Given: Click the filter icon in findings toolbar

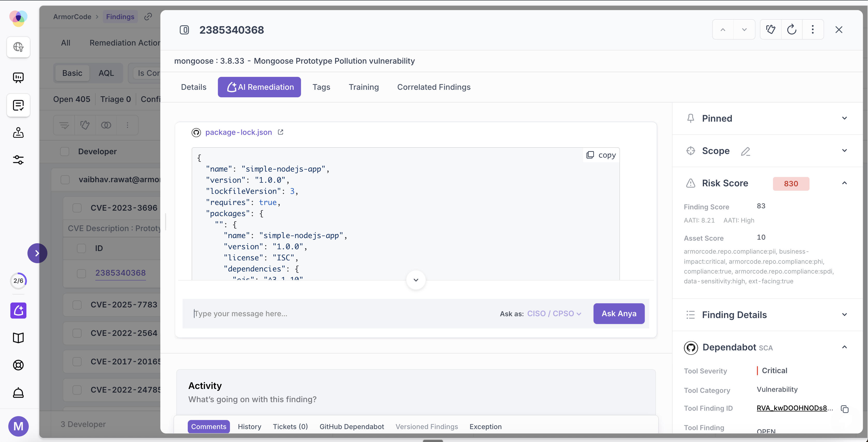Looking at the screenshot, I should tap(64, 125).
